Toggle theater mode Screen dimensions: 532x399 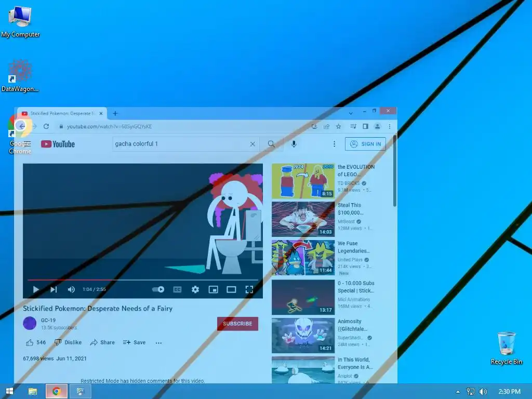(231, 289)
